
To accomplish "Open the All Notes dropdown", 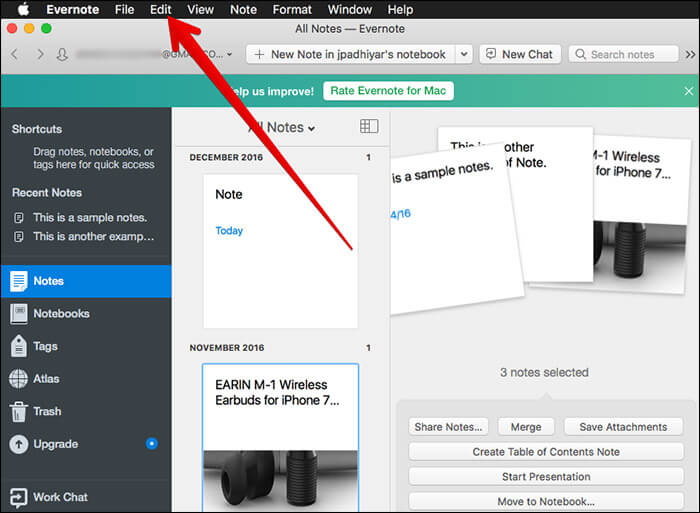I will pyautogui.click(x=282, y=128).
